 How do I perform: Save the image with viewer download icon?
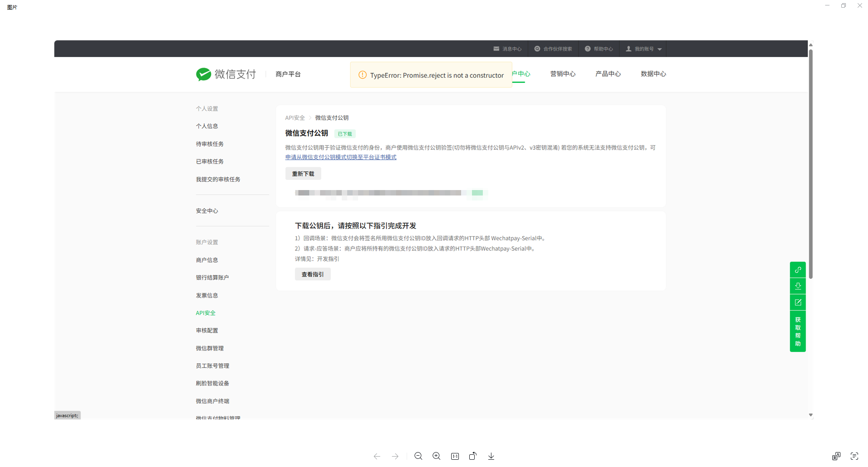[x=491, y=456]
